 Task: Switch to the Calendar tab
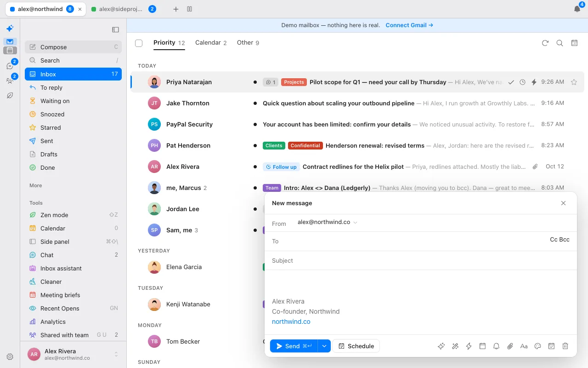click(211, 43)
